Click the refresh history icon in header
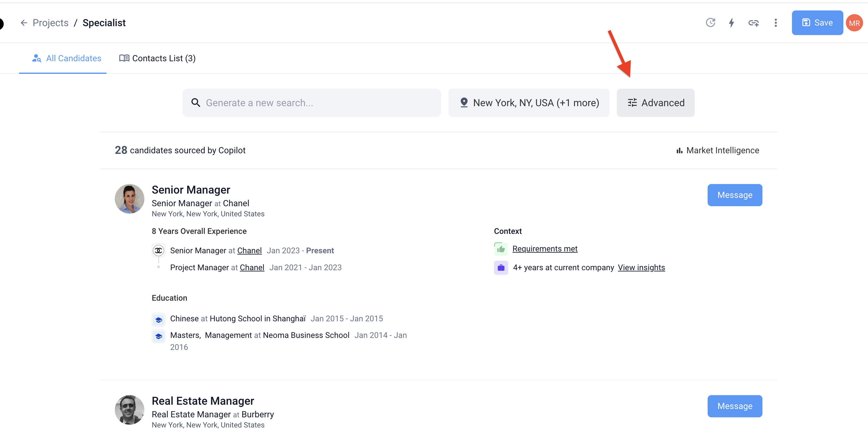Screen dimensions: 868x429 coord(710,22)
